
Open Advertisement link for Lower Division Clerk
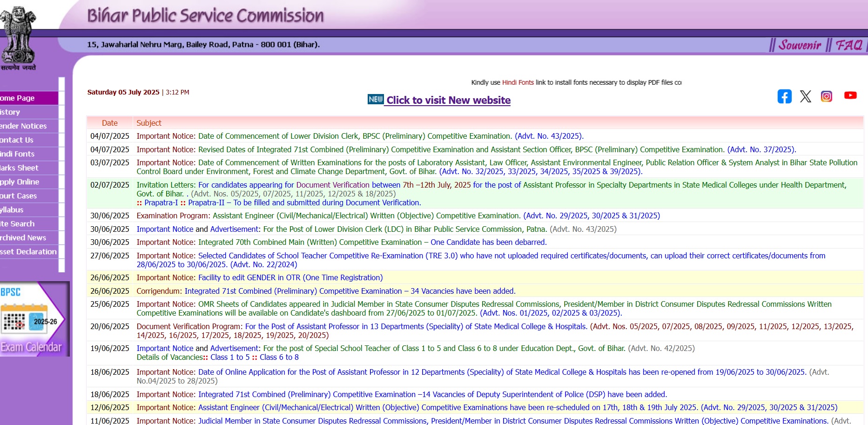(x=234, y=229)
